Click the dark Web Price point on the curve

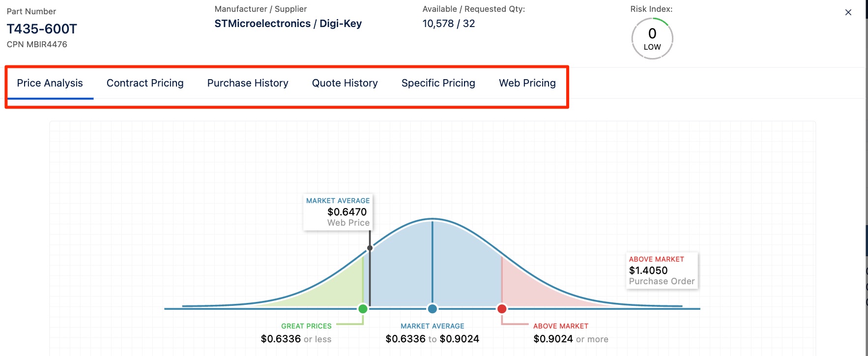tap(370, 248)
